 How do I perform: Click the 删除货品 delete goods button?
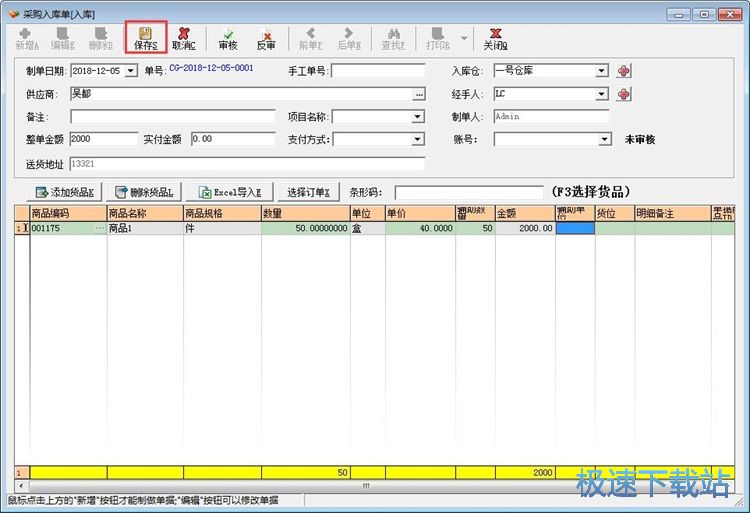pos(144,192)
